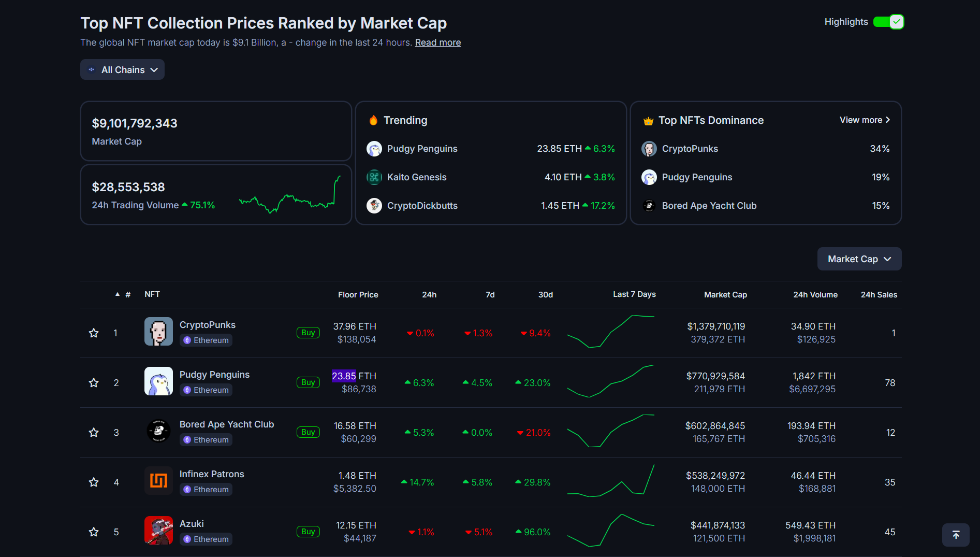
Task: Open Bored Ape Yacht Club logo in table
Action: point(158,431)
